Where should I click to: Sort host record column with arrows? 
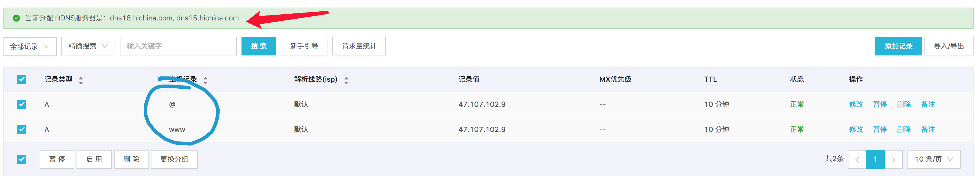pos(206,80)
